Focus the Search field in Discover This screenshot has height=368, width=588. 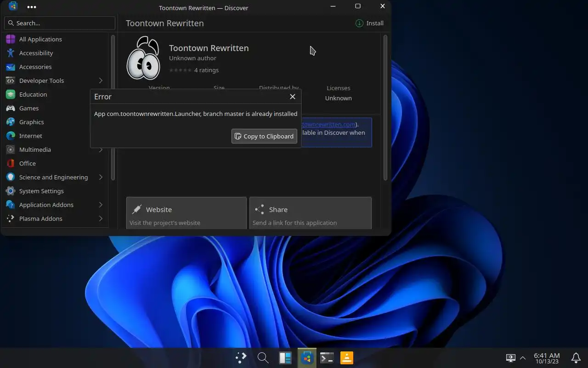click(60, 23)
